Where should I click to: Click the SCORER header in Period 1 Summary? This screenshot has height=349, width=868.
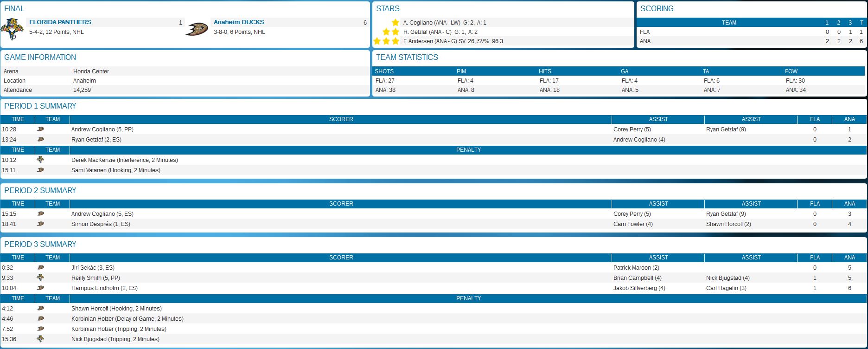pos(341,119)
